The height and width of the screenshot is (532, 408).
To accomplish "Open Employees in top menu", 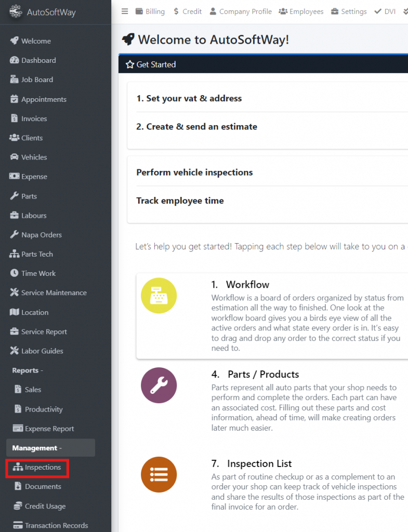I will pyautogui.click(x=301, y=11).
